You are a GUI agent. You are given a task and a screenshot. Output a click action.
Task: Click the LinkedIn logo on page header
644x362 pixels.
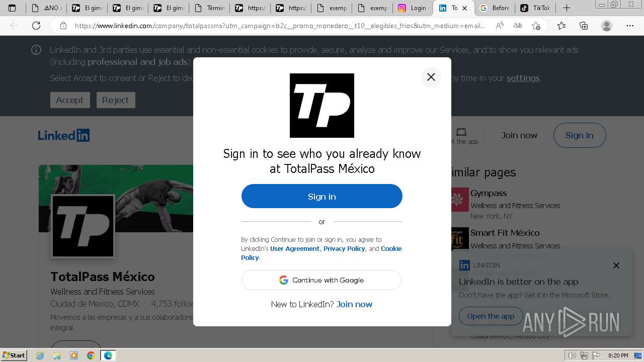64,135
